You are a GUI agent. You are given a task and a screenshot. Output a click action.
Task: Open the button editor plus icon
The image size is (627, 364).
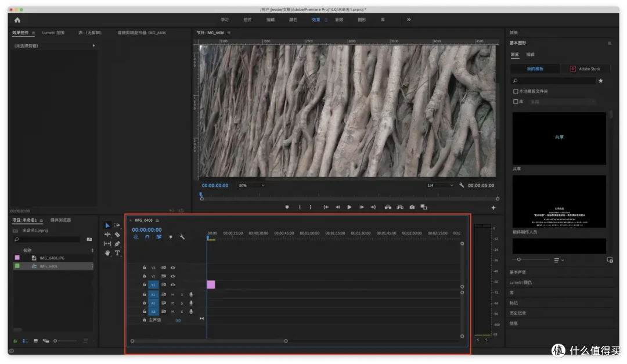493,208
